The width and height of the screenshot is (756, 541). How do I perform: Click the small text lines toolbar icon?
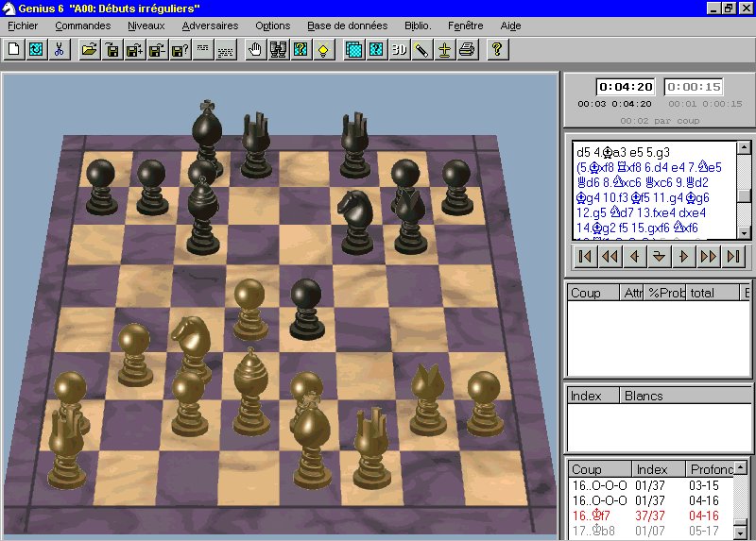tap(202, 49)
